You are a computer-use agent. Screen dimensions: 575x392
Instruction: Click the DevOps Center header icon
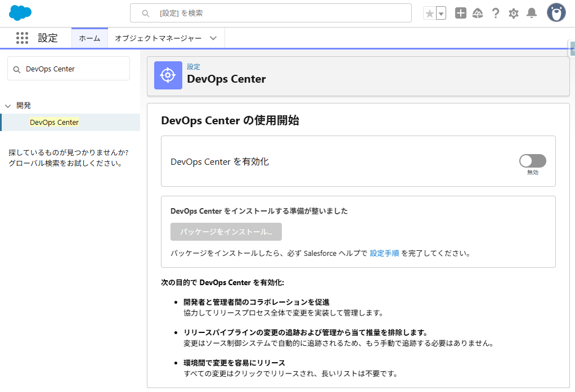click(168, 75)
